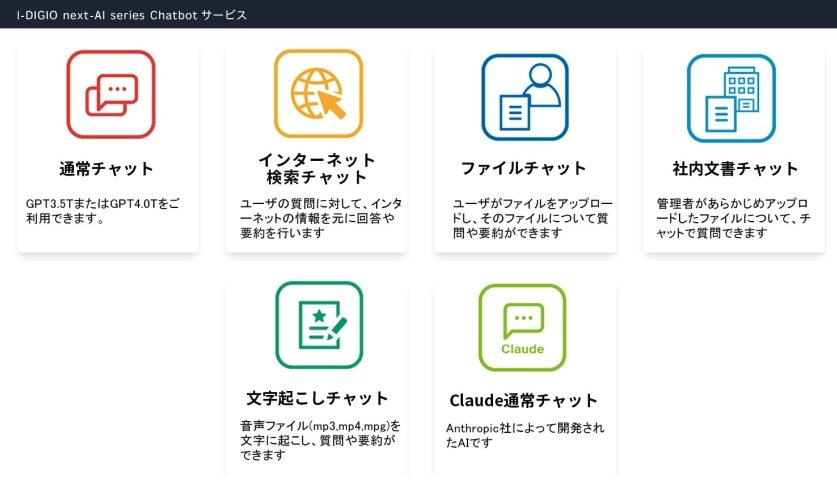Image resolution: width=837 pixels, height=495 pixels.
Task: Open the 社内文書チャット heading
Action: tap(735, 168)
